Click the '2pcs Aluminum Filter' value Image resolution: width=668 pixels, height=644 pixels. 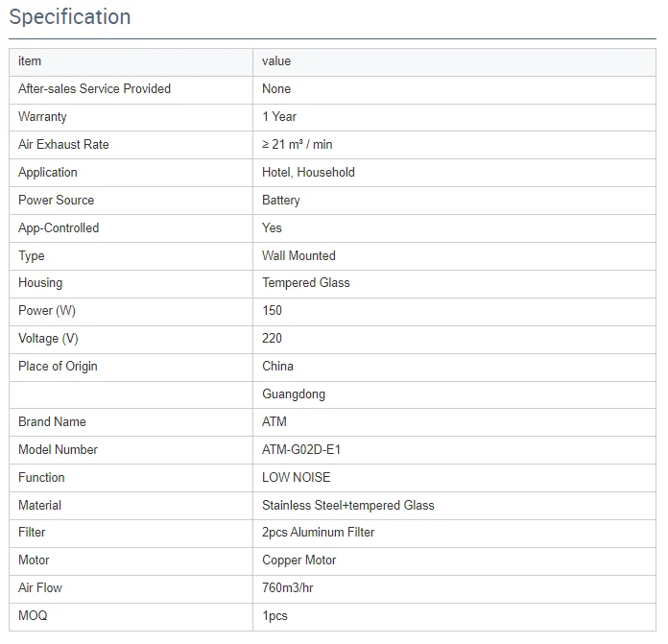pos(318,533)
